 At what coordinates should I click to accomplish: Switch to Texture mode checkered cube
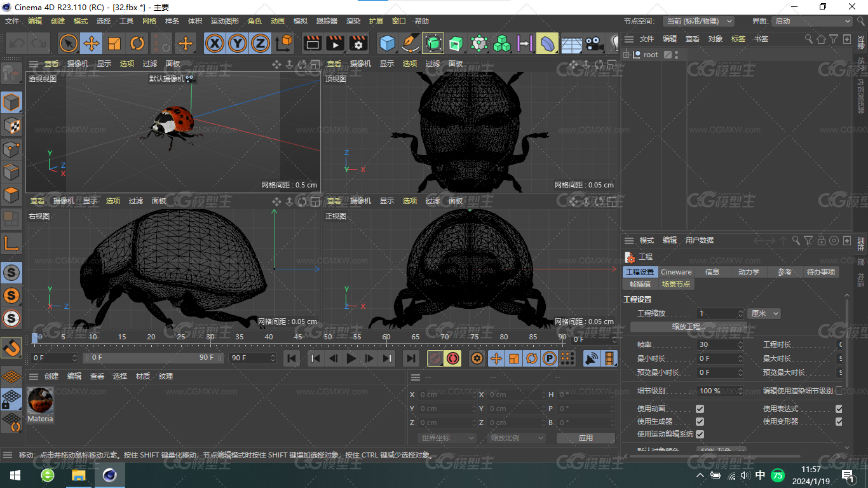coord(11,126)
